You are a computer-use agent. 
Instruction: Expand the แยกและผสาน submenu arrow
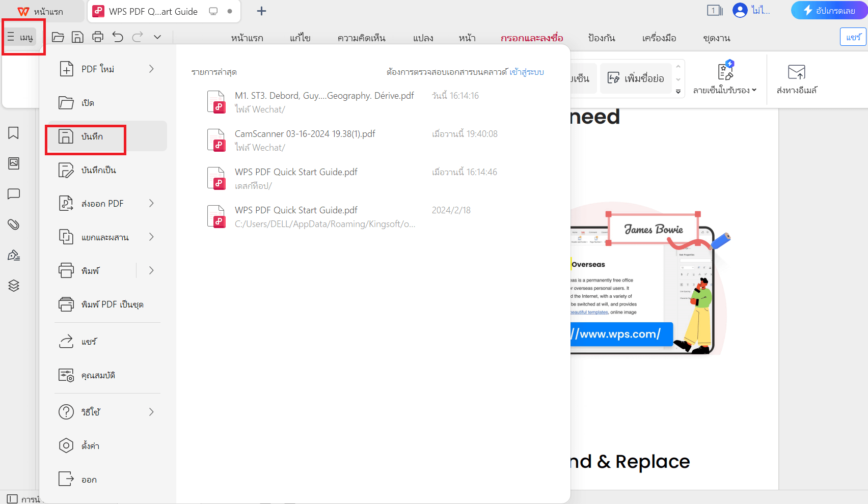[x=151, y=237]
